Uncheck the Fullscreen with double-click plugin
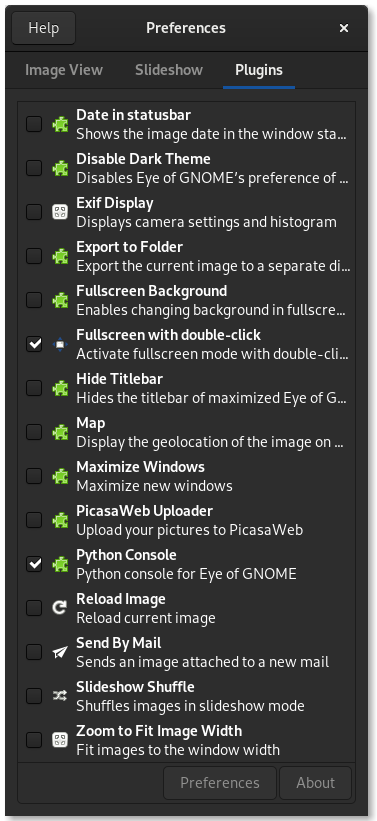This screenshot has height=821, width=377. pyautogui.click(x=34, y=344)
